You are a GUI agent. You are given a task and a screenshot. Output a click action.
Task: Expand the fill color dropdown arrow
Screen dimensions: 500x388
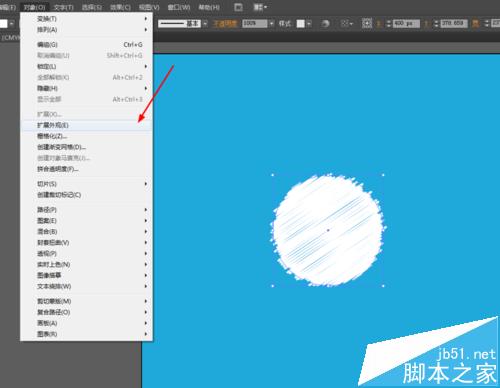click(x=11, y=24)
